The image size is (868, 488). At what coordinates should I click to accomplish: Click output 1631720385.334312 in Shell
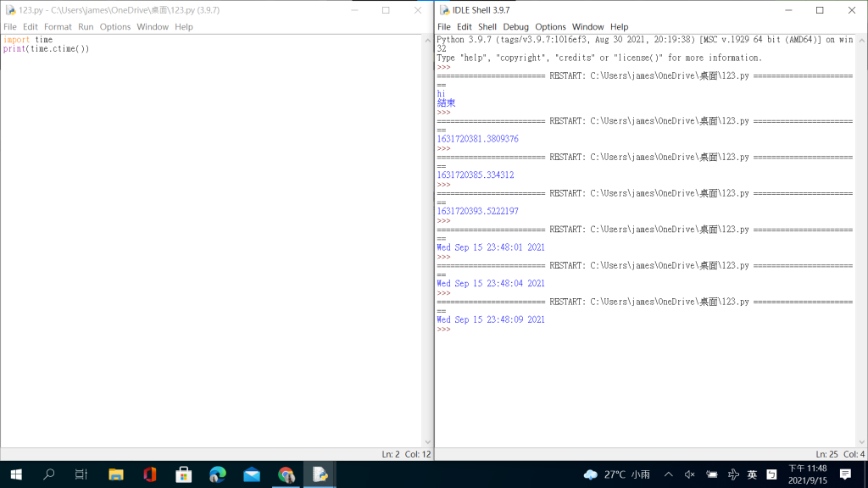[x=476, y=175]
